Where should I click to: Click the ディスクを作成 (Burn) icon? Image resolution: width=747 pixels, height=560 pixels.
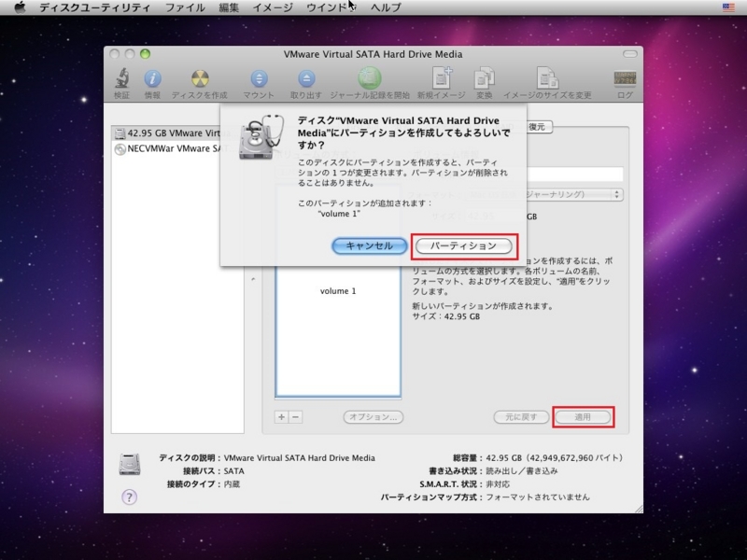point(200,78)
